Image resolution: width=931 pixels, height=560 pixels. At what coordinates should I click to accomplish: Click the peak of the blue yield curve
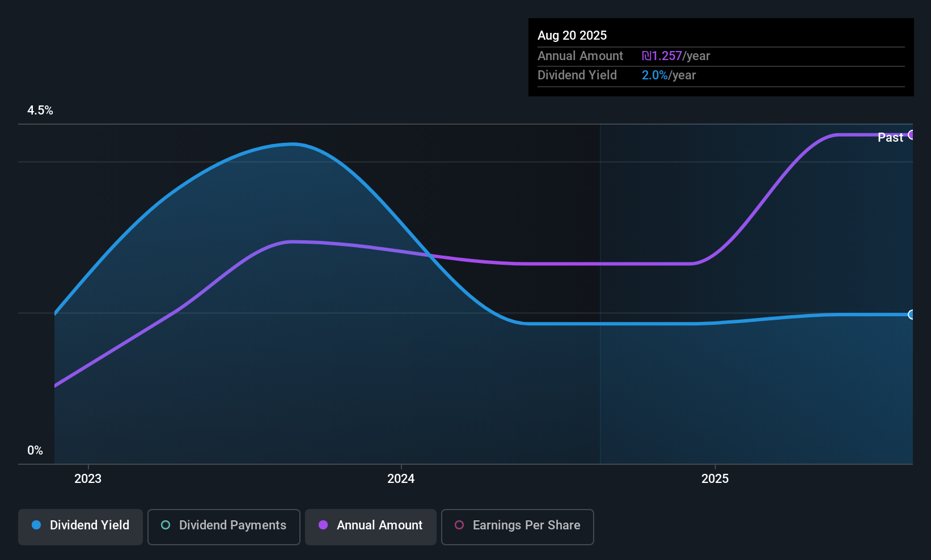[292, 144]
